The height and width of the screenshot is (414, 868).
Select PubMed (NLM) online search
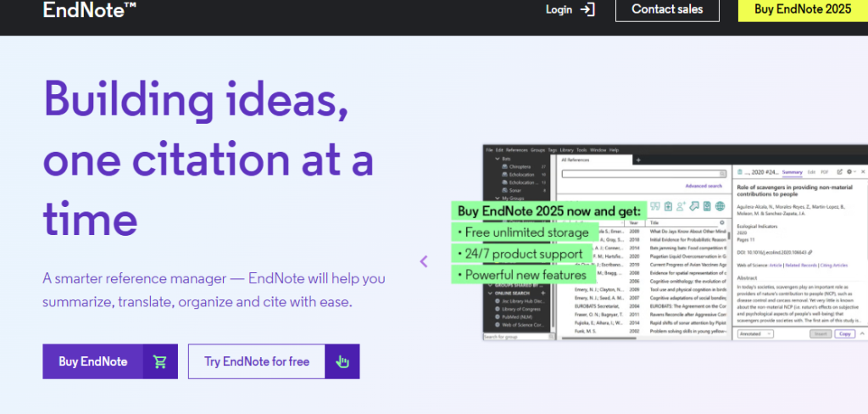(517, 317)
